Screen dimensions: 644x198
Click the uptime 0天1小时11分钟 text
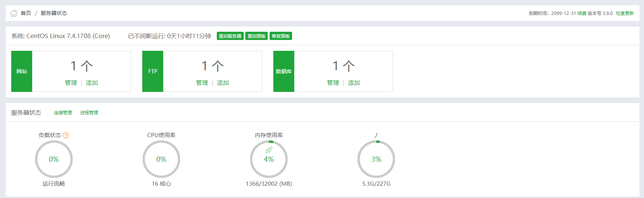[189, 36]
